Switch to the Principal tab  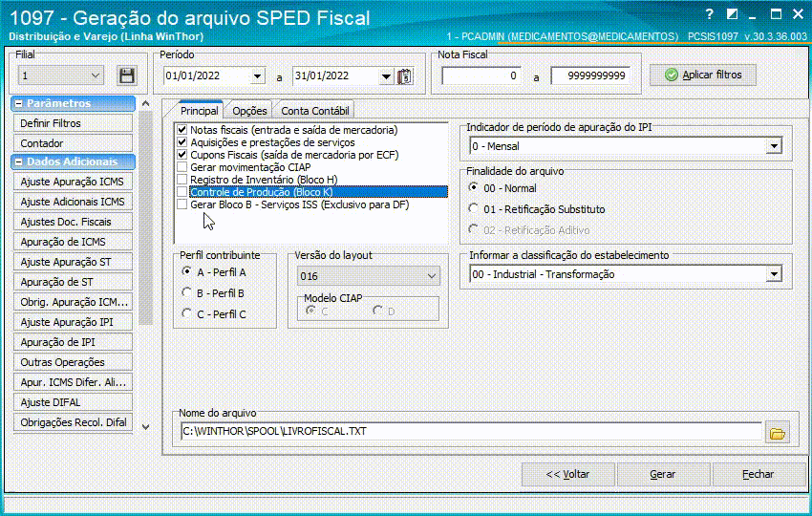point(200,110)
